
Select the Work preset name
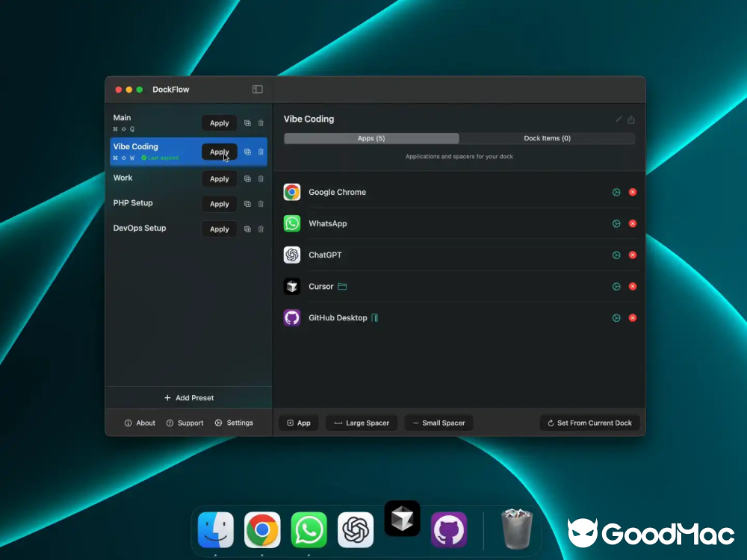123,178
